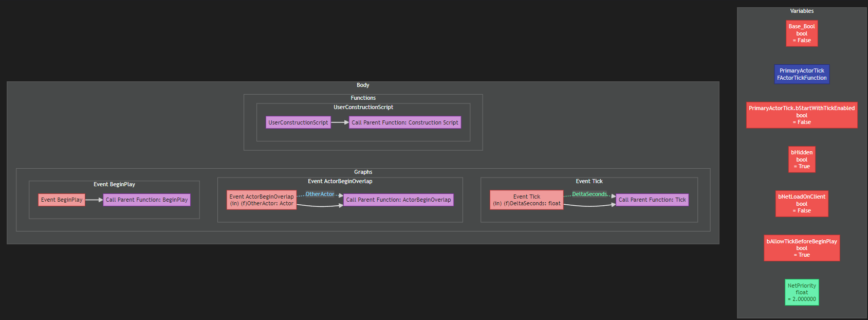The height and width of the screenshot is (320, 868).
Task: Click the Body group title
Action: (x=363, y=85)
